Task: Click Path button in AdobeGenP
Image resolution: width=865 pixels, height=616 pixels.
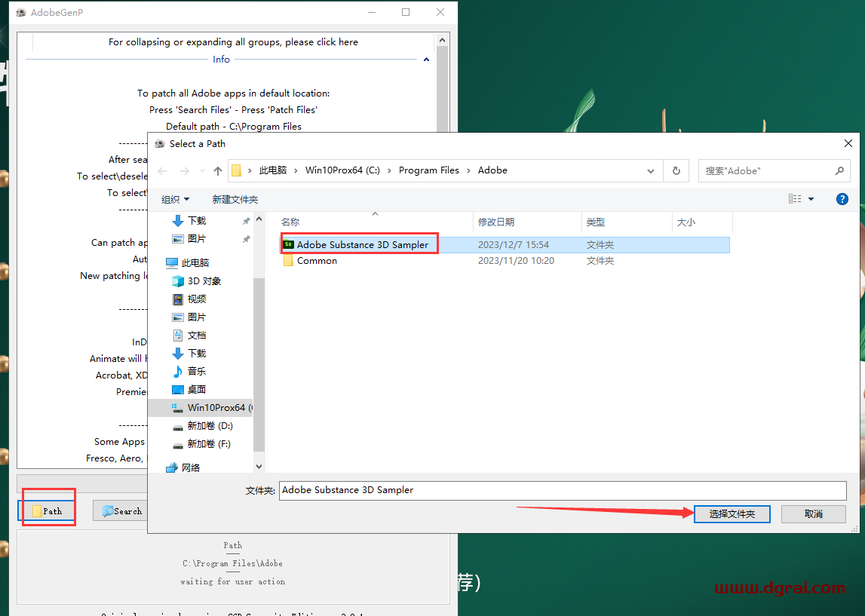Action: [x=47, y=511]
